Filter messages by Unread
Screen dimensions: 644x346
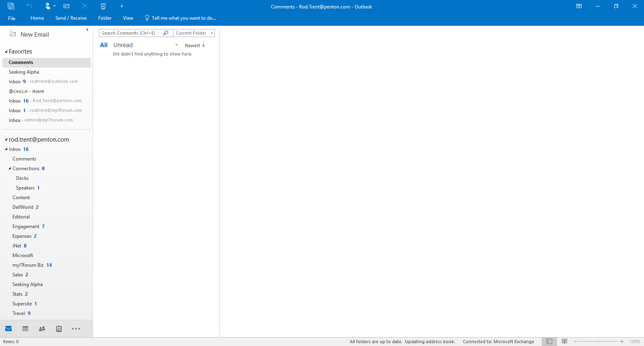pos(123,45)
